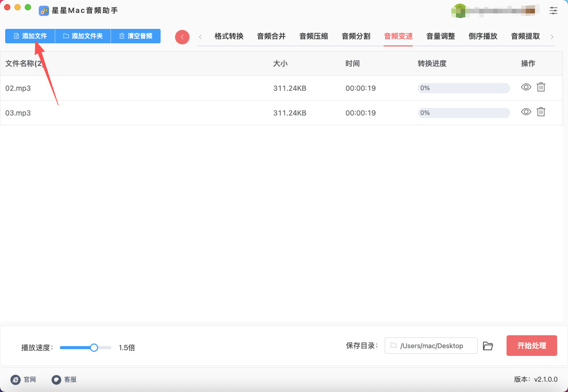Viewport: 568px width, 392px height.
Task: Delete 02.mp3 with trash icon
Action: (541, 87)
